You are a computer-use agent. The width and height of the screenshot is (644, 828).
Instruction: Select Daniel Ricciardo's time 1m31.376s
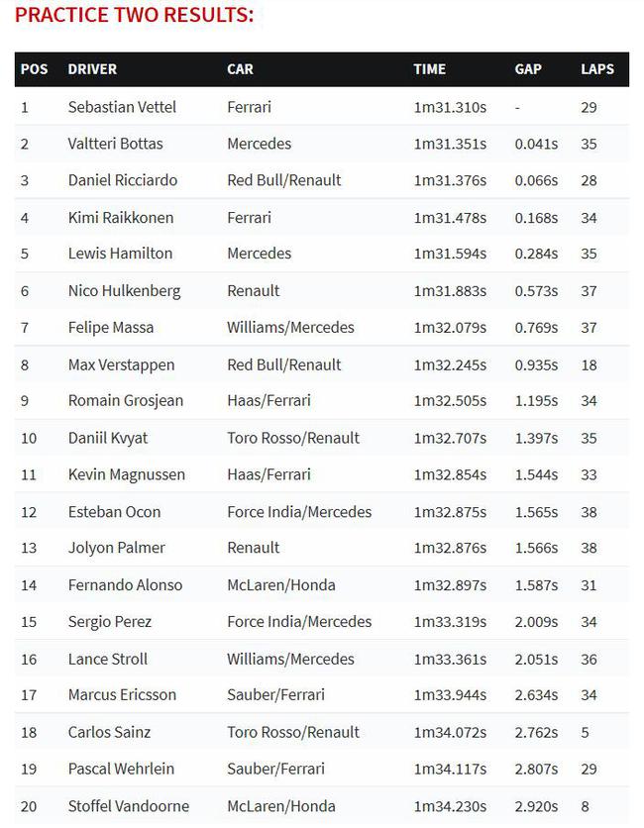(450, 180)
